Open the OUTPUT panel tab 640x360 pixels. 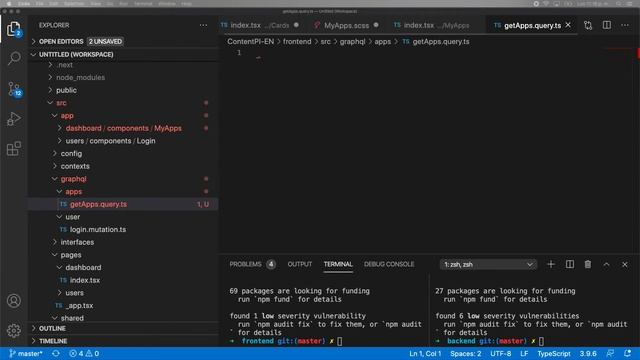coord(300,264)
